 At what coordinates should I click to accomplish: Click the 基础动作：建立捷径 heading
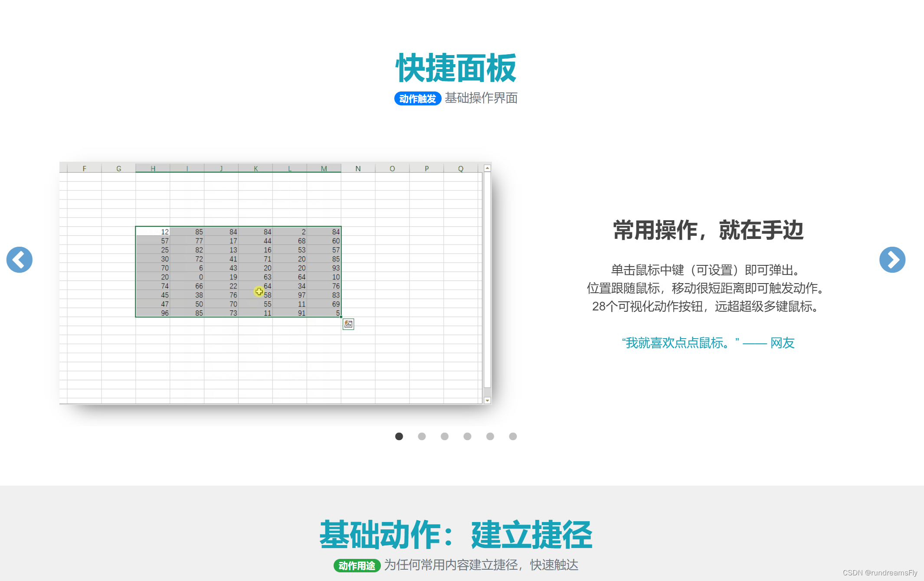pos(456,535)
